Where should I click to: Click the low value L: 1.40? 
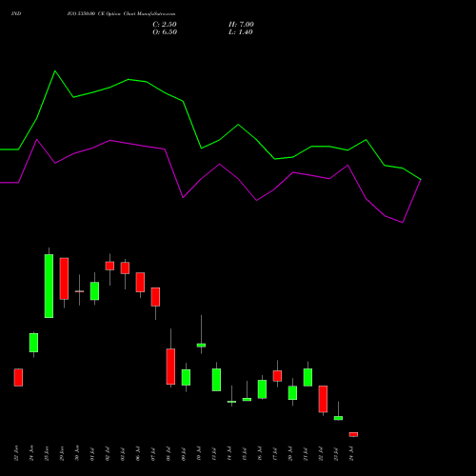241,32
